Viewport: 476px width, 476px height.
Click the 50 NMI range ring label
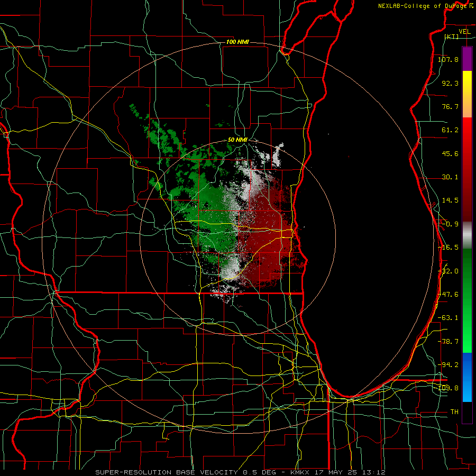coord(237,140)
